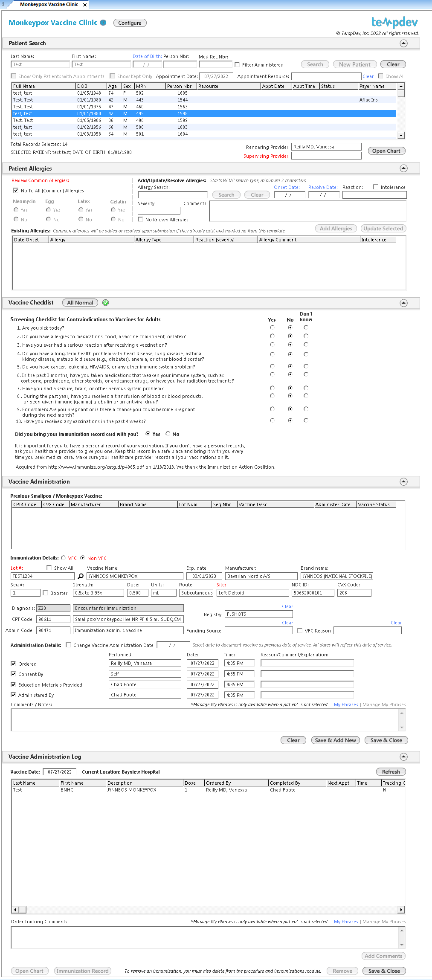Image resolution: width=432 pixels, height=980 pixels.
Task: Collapse the Vaccine Administration section
Action: tap(403, 481)
